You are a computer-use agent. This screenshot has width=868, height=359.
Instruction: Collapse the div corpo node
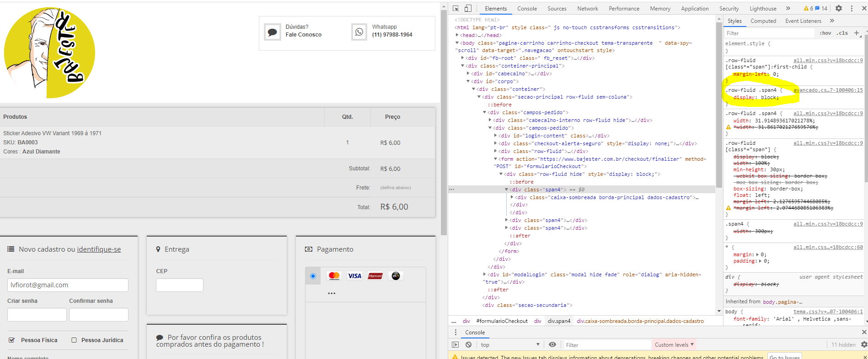(468, 81)
